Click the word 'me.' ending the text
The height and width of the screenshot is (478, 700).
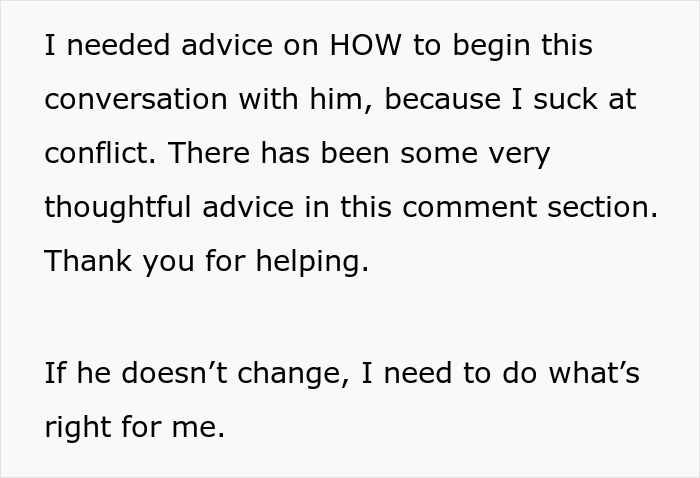(x=198, y=427)
